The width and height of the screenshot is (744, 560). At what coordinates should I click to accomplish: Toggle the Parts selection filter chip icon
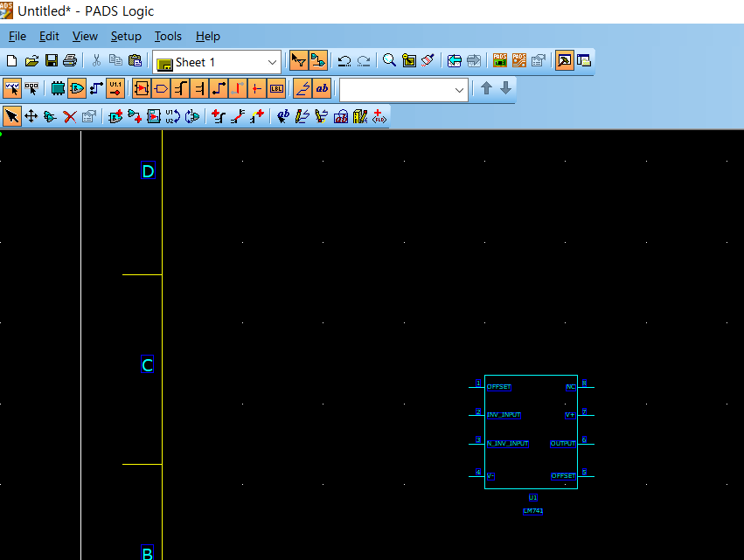pos(58,88)
